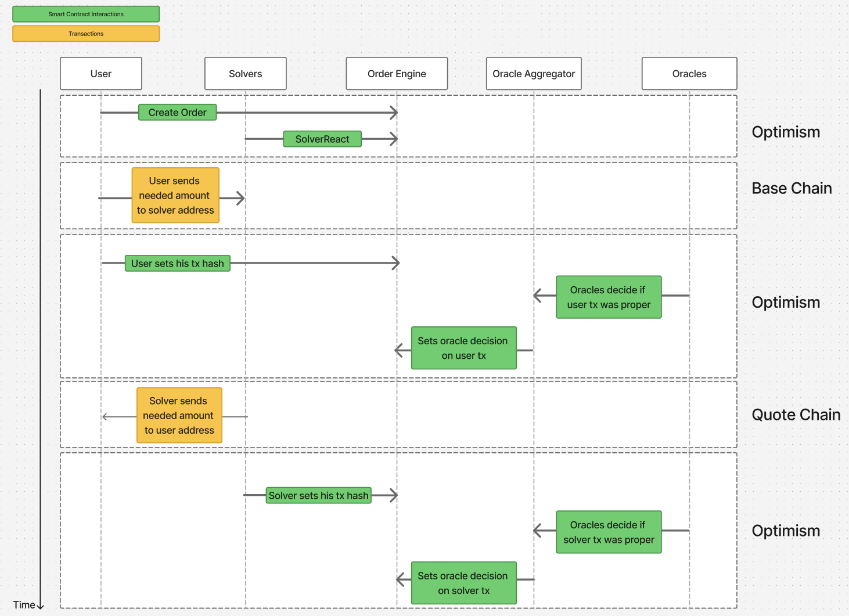Click the Create Order green label
Viewport: 849px width, 616px height.
click(177, 113)
